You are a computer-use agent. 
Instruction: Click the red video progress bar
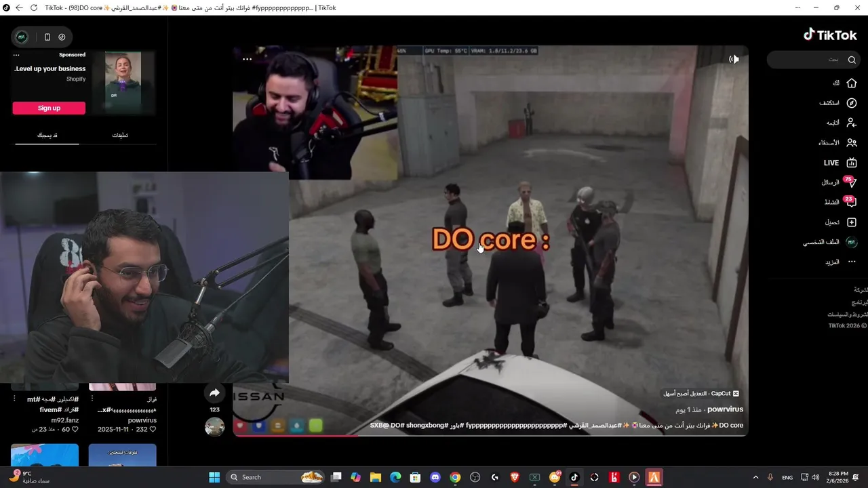pos(296,435)
